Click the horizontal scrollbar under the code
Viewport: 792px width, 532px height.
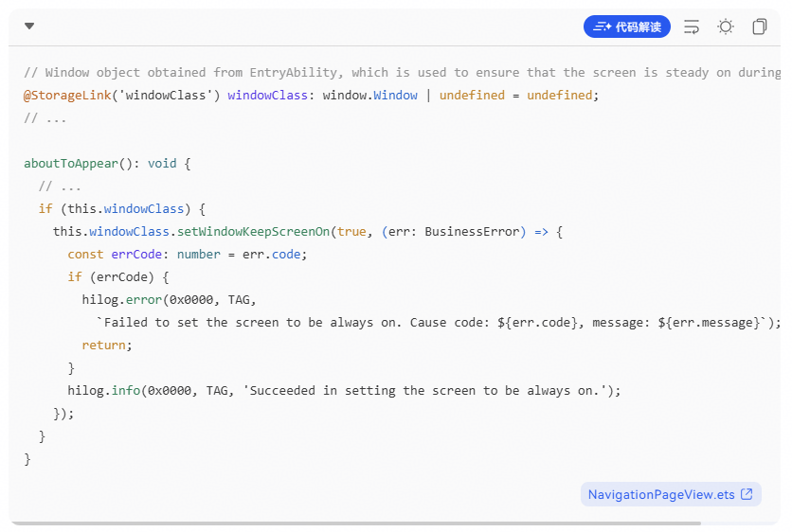pyautogui.click(x=354, y=523)
